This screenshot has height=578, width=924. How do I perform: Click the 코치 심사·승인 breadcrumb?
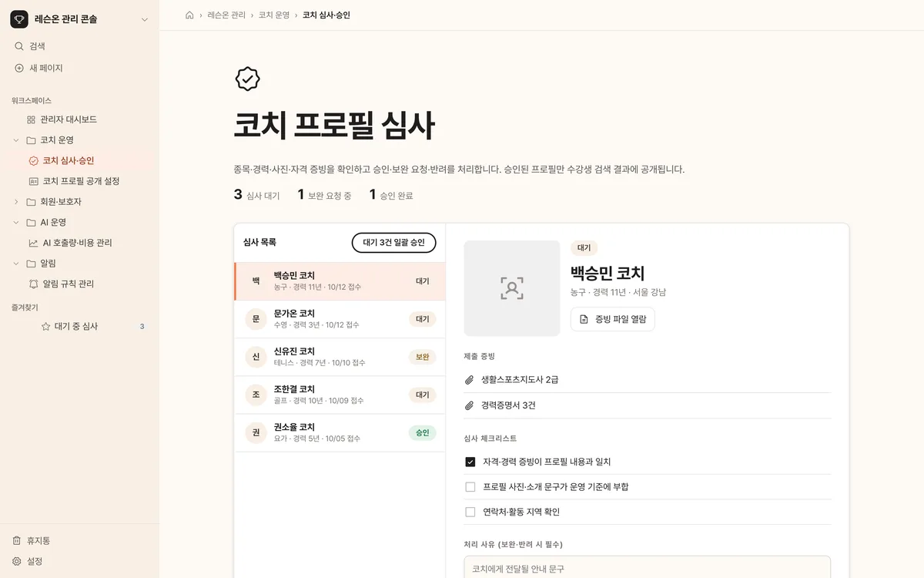[x=326, y=15]
